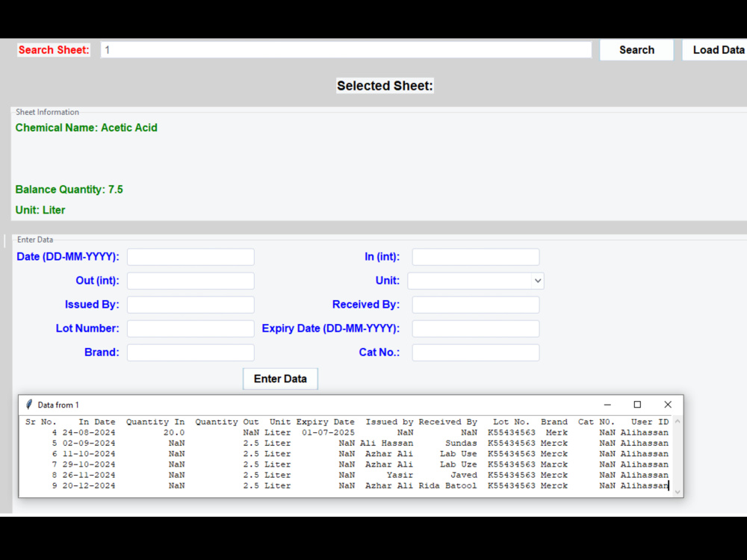Click Lab Uze in Received By column
747x560 pixels.
(x=459, y=464)
